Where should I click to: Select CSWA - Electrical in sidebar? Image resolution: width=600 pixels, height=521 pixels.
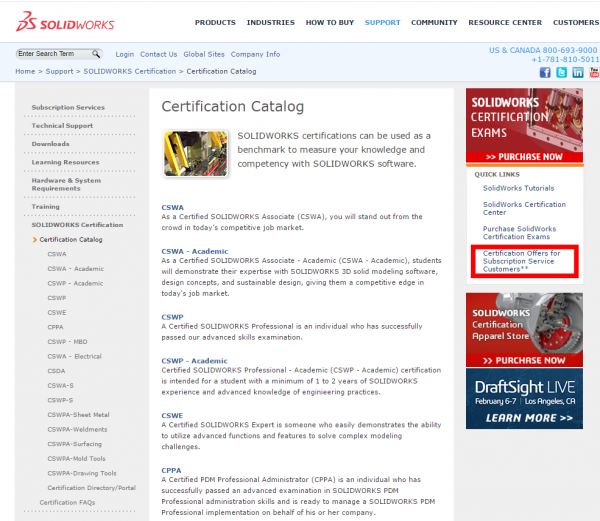[75, 356]
